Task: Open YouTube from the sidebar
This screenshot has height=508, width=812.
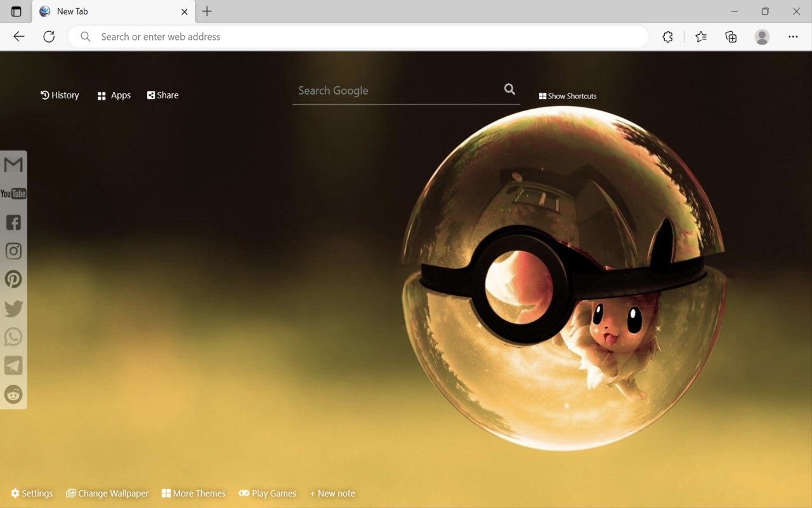Action: [13, 194]
